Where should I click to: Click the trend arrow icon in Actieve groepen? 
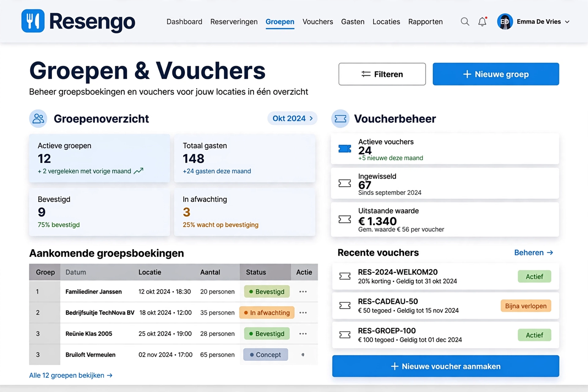(x=138, y=171)
